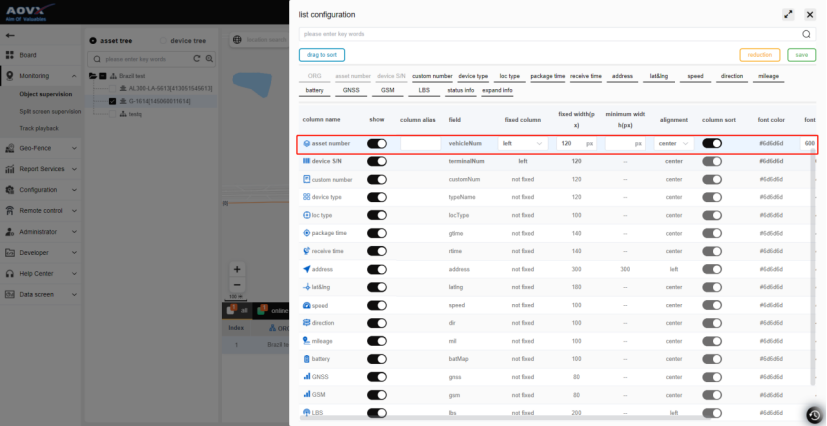Image resolution: width=827 pixels, height=426 pixels.
Task: Toggle show switch for device S/N
Action: tap(377, 161)
